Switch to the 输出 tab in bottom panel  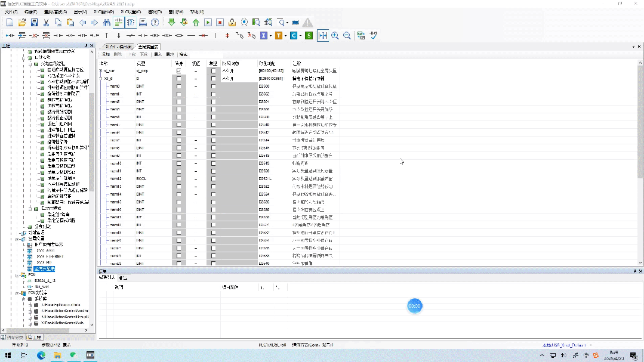tap(123, 277)
